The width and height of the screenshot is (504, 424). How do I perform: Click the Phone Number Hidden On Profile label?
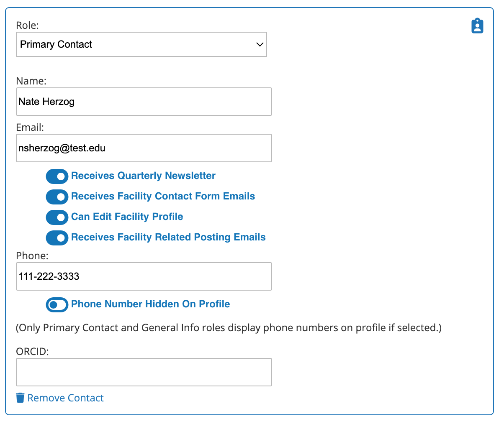point(151,304)
